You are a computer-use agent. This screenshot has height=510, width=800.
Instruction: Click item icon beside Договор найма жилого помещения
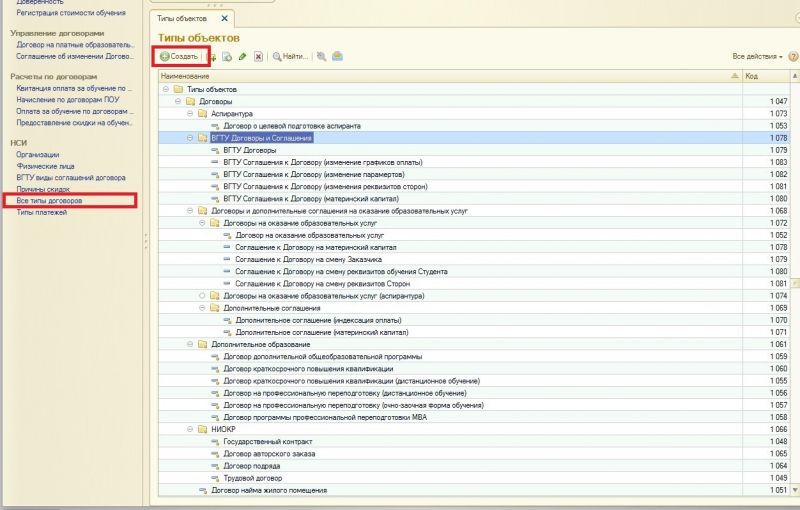tap(203, 491)
